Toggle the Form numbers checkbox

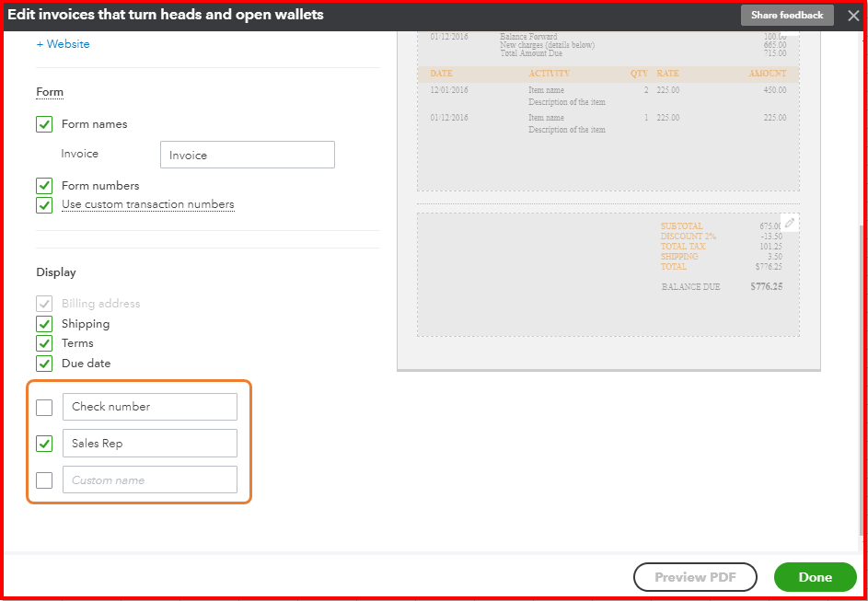44,185
